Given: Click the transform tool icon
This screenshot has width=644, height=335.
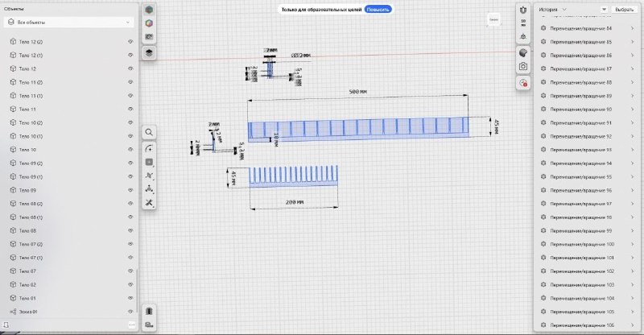Looking at the screenshot, I should coord(149,189).
